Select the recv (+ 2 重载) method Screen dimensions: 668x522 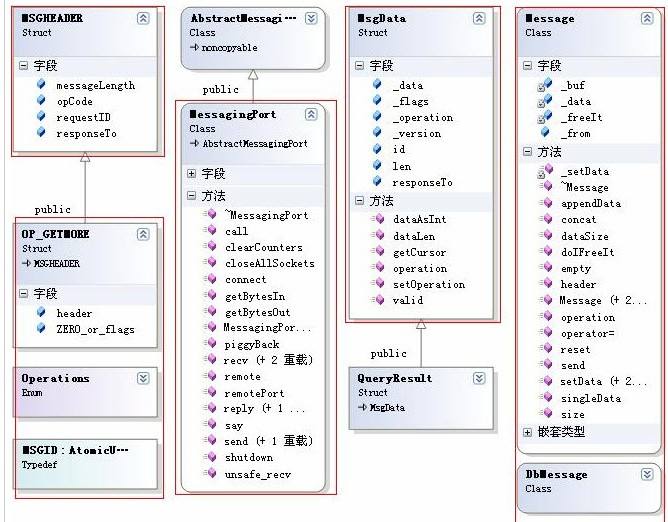click(268, 360)
